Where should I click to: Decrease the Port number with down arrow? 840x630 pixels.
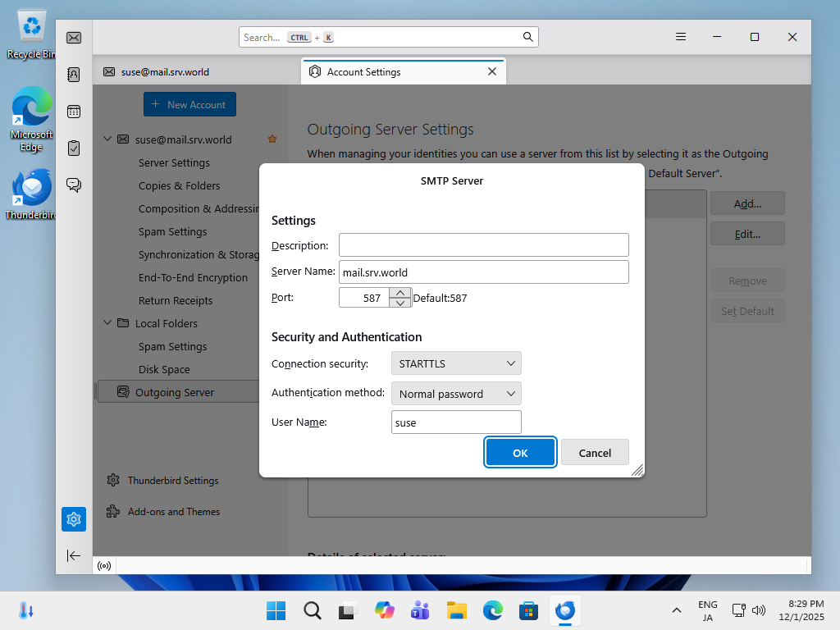pos(399,303)
